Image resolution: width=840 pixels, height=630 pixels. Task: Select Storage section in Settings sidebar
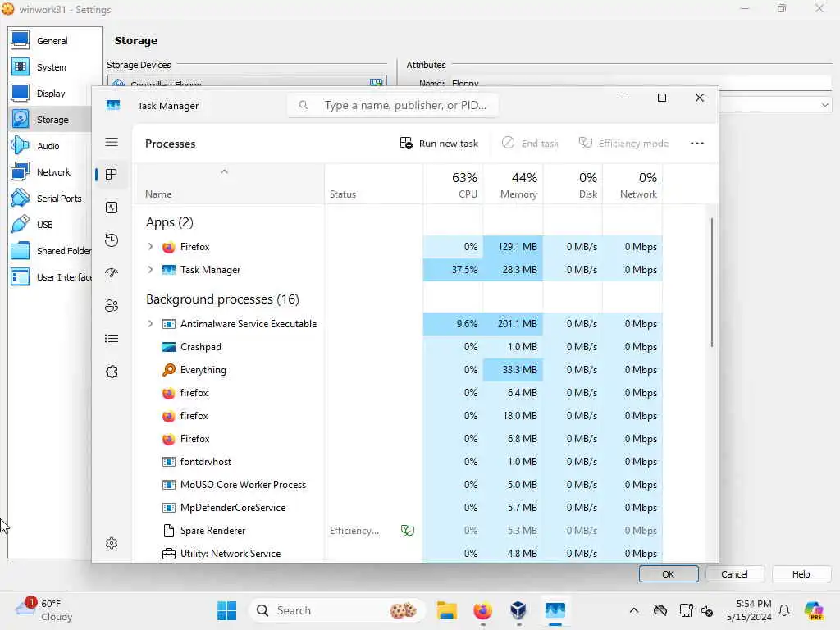tap(50, 120)
